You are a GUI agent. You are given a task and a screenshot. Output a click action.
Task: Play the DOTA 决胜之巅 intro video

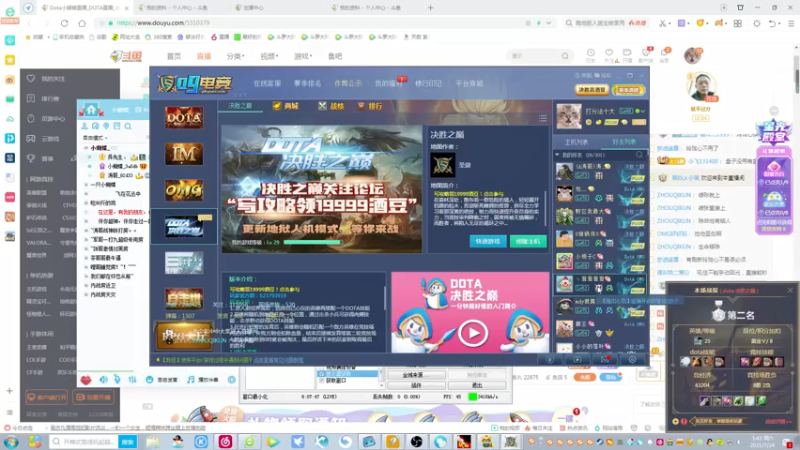point(472,333)
